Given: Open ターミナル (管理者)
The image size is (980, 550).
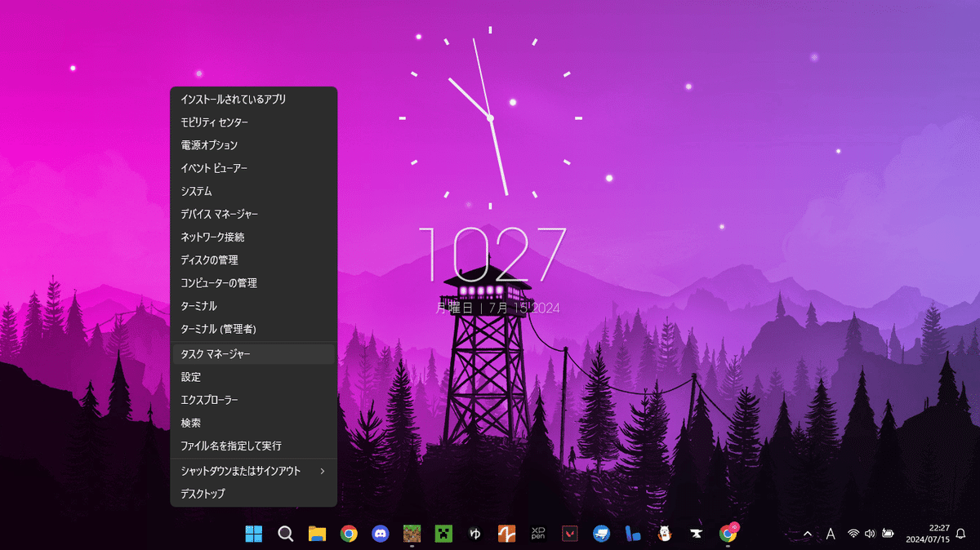Looking at the screenshot, I should [x=253, y=329].
